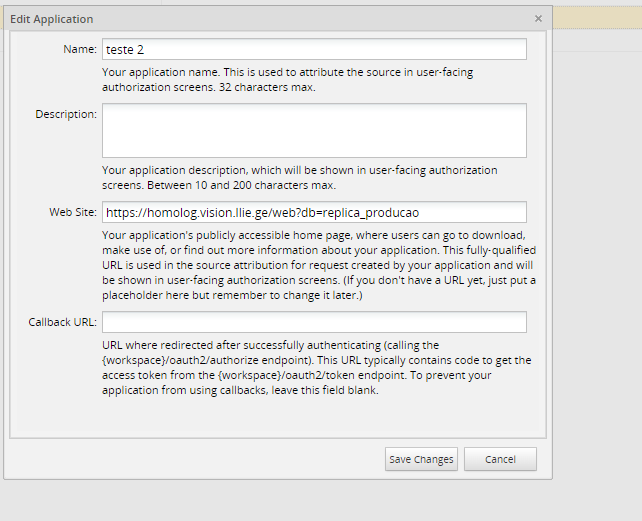Click the homolog.vision URL text
This screenshot has width=642, height=521.
click(x=268, y=212)
